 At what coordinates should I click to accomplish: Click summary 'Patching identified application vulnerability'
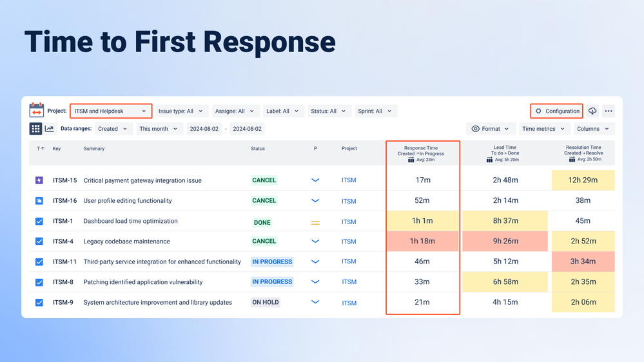(x=143, y=282)
